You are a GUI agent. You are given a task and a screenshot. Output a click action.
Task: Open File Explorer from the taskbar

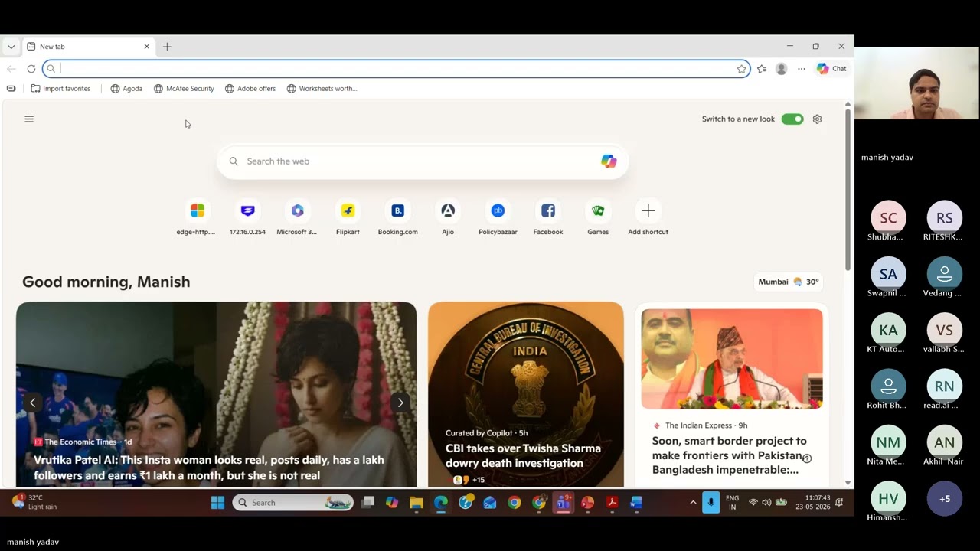pos(416,503)
